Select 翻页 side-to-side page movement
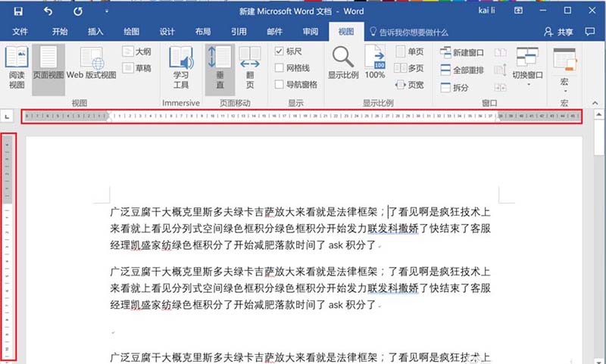 [x=250, y=67]
